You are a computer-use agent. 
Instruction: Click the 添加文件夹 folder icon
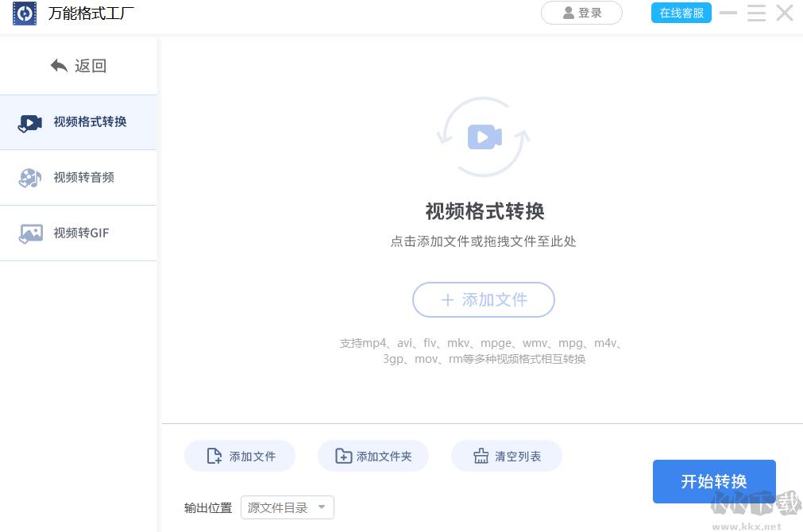(x=343, y=455)
